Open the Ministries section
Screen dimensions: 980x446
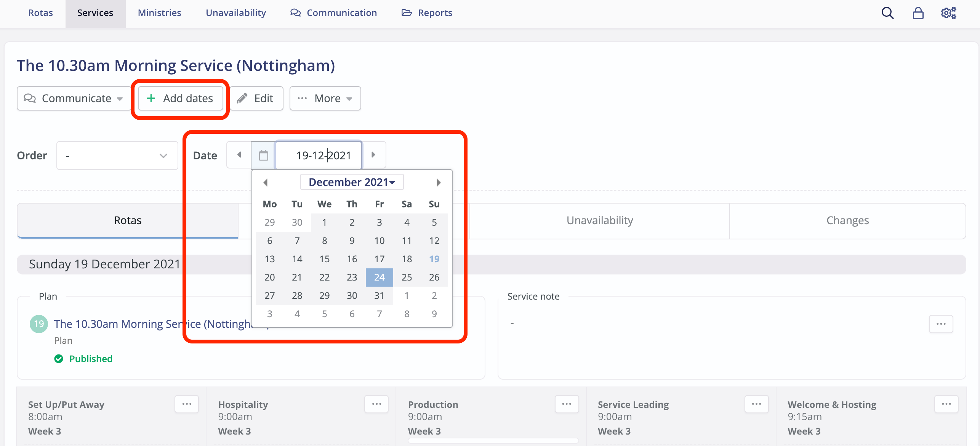click(x=159, y=13)
